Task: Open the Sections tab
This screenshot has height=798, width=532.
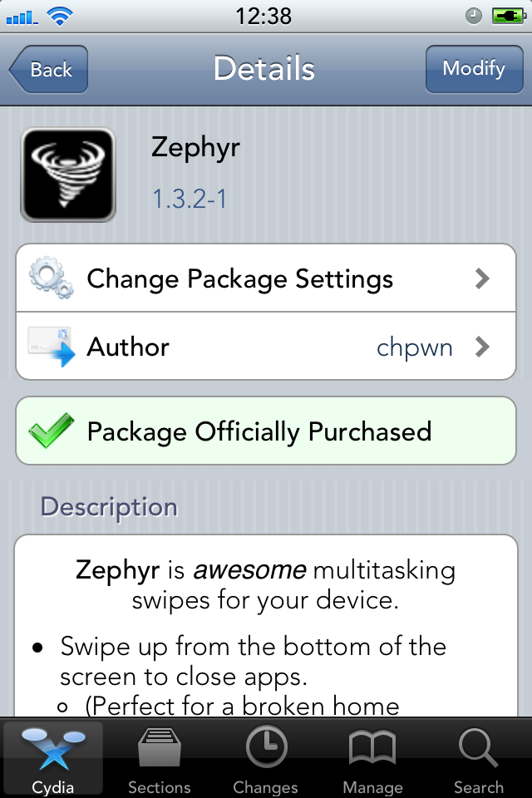Action: point(160,759)
